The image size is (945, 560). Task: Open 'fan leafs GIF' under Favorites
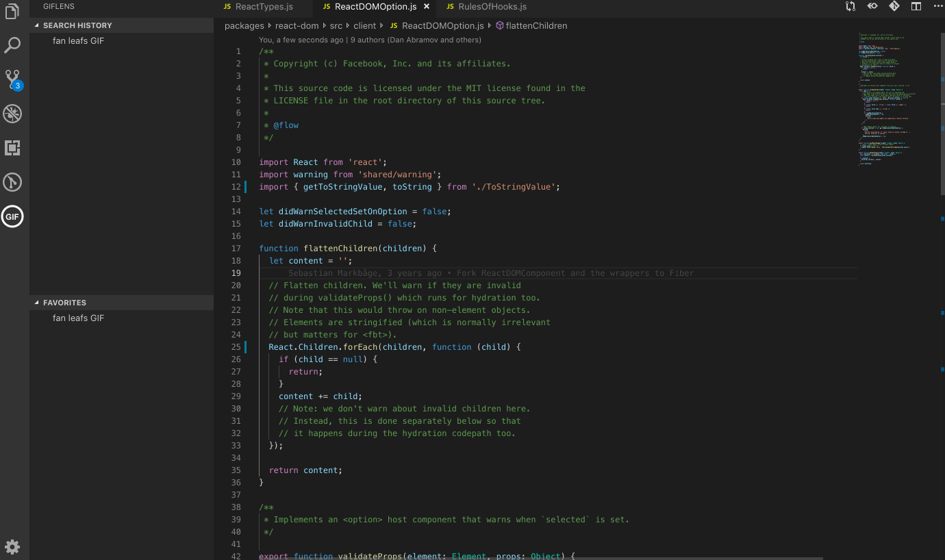coord(78,318)
